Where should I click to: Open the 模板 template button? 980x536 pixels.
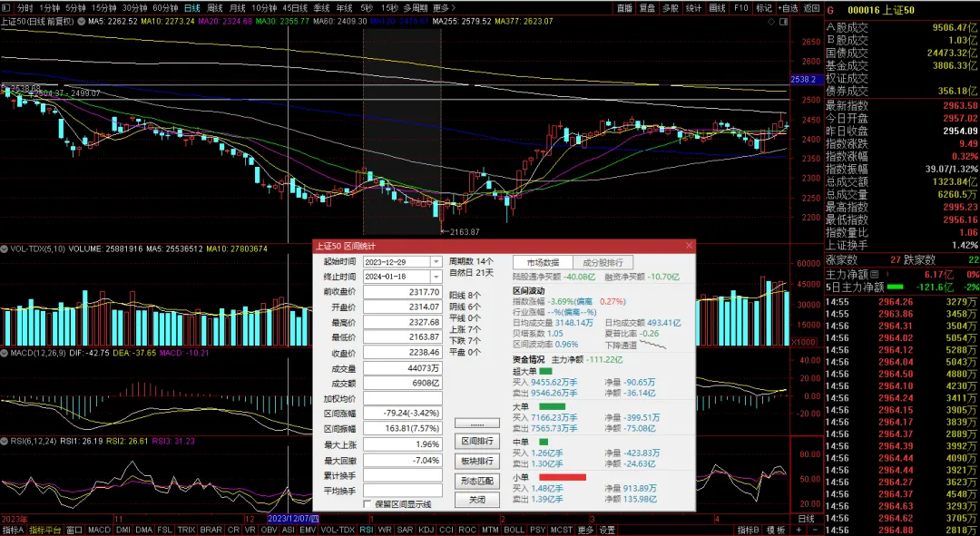point(776,530)
